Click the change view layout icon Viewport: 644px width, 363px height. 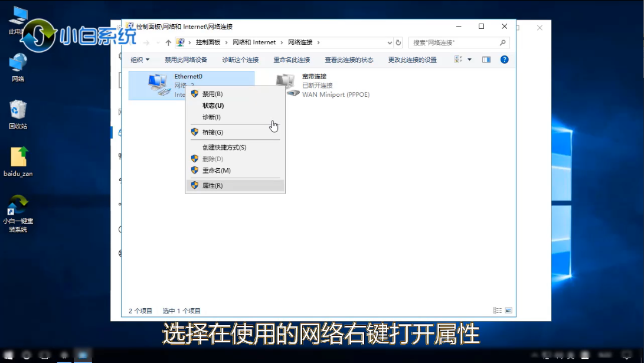coord(459,60)
